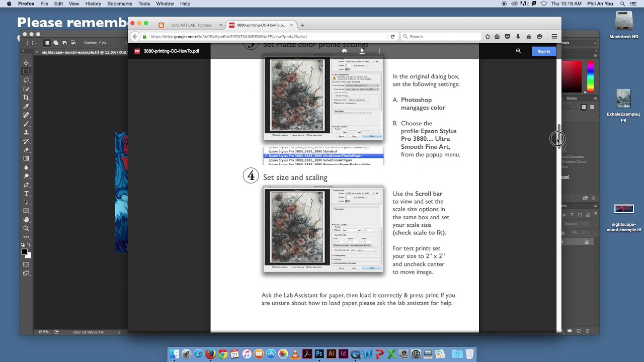Viewport: 644px width, 362px height.
Task: Open Illustrator from the Dock
Action: (331, 354)
